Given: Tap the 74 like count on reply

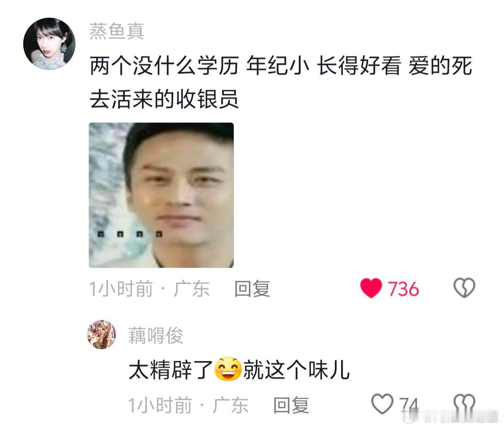Looking at the screenshot, I should [408, 404].
